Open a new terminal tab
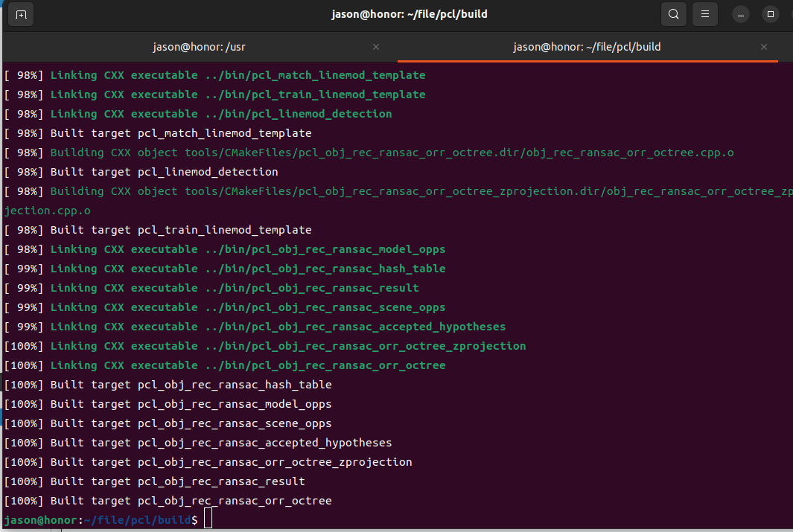Image resolution: width=793 pixels, height=532 pixels. pyautogui.click(x=20, y=14)
